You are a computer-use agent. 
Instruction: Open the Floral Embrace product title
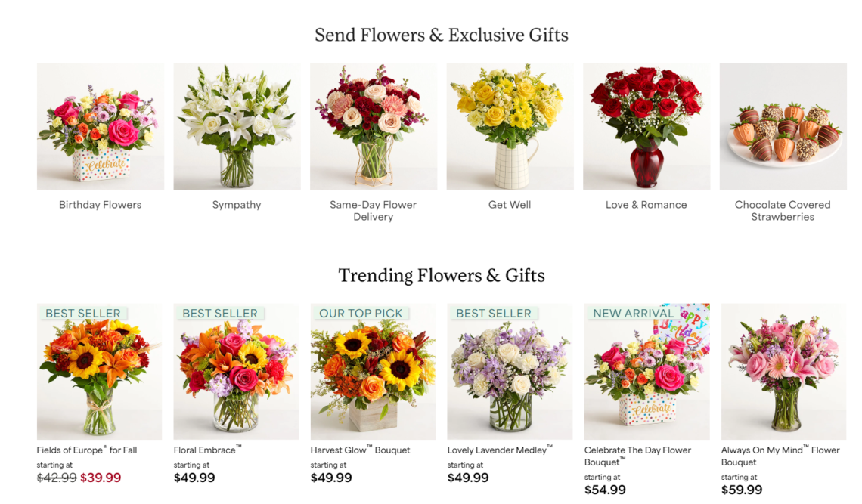pyautogui.click(x=207, y=450)
